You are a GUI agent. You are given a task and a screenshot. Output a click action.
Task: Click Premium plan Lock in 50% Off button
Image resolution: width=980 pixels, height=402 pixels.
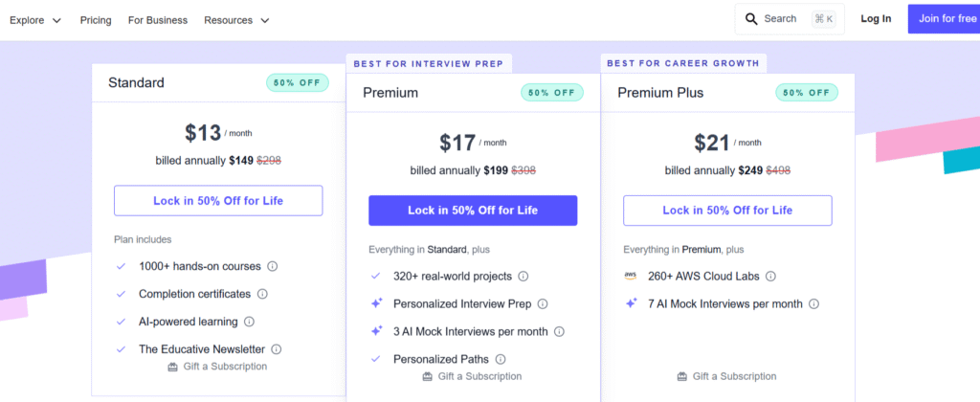click(473, 211)
